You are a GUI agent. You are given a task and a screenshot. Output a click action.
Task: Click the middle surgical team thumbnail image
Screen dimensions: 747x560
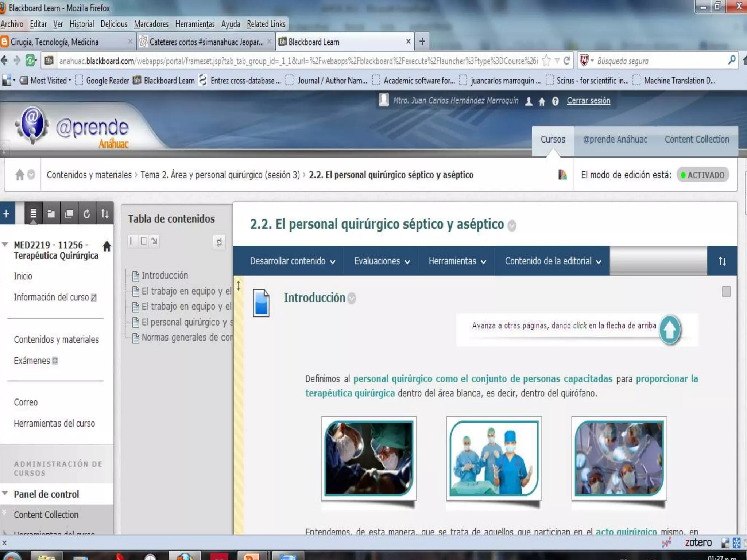click(494, 458)
